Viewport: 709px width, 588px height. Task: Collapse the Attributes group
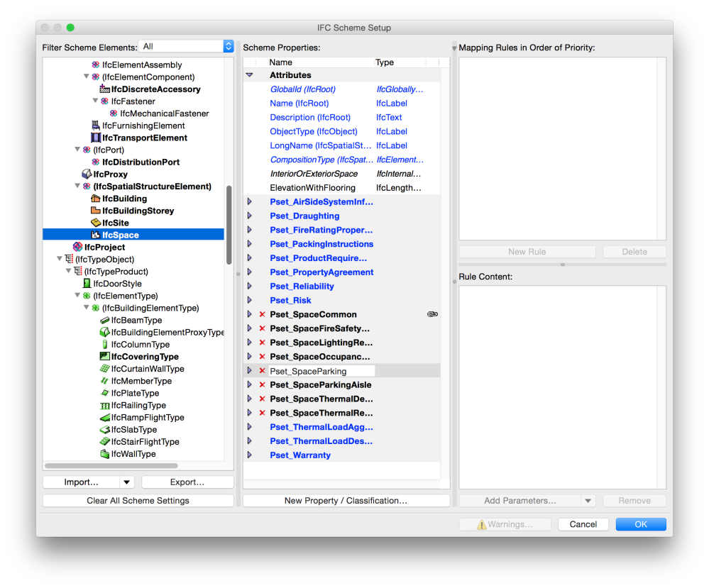pyautogui.click(x=250, y=75)
